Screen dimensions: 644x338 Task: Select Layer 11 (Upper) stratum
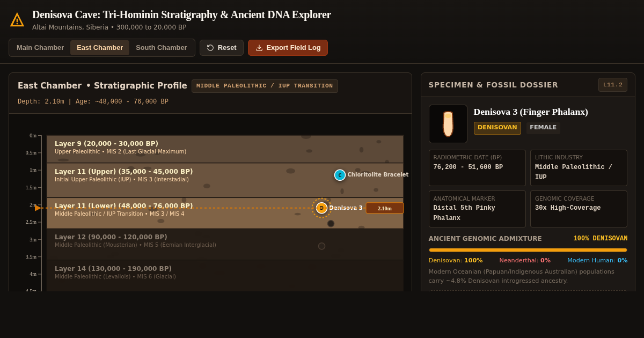coord(225,180)
